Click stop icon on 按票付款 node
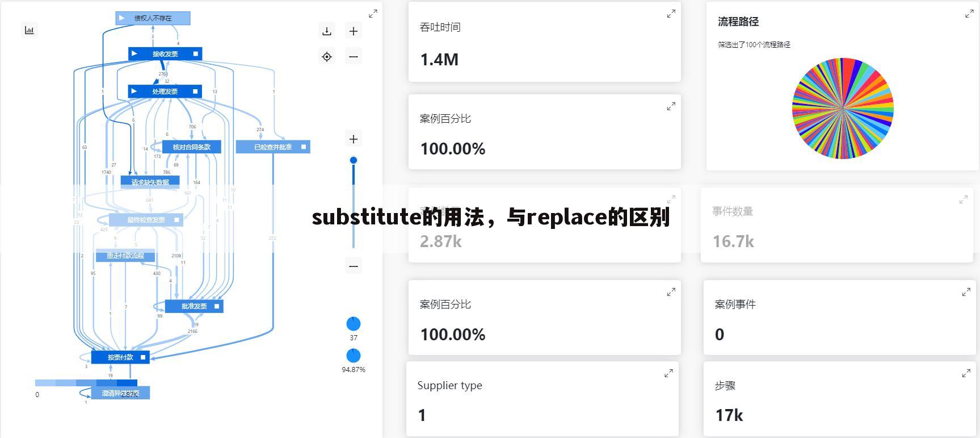 coord(143,357)
